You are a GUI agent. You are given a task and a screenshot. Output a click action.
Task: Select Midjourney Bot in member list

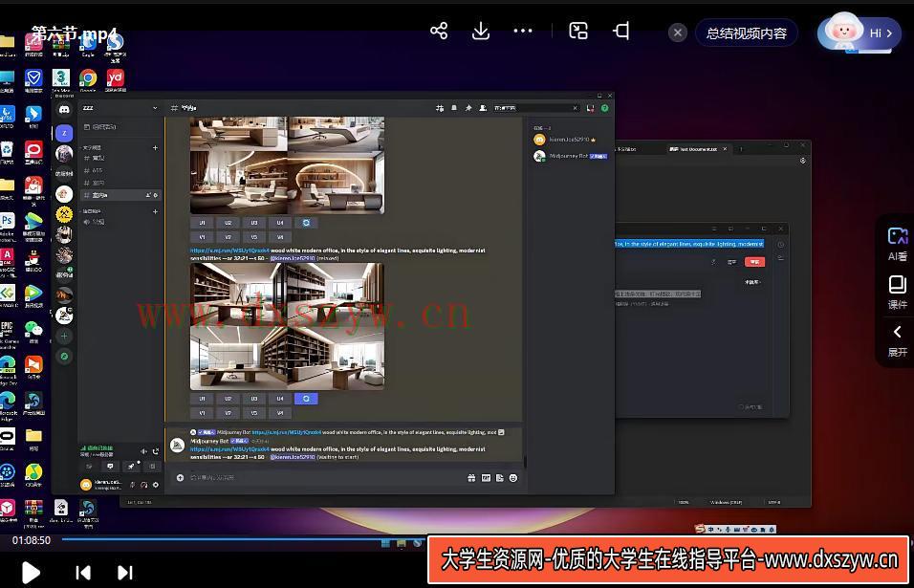pos(570,156)
